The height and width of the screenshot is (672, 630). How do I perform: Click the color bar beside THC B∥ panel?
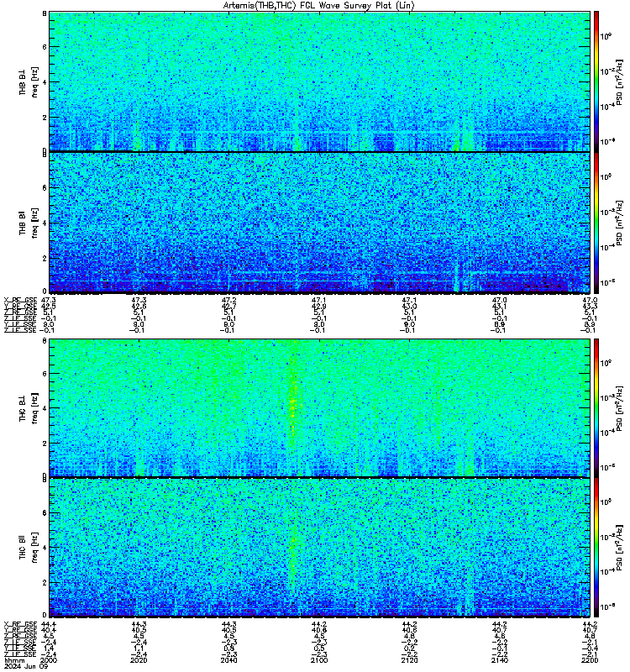pos(596,548)
